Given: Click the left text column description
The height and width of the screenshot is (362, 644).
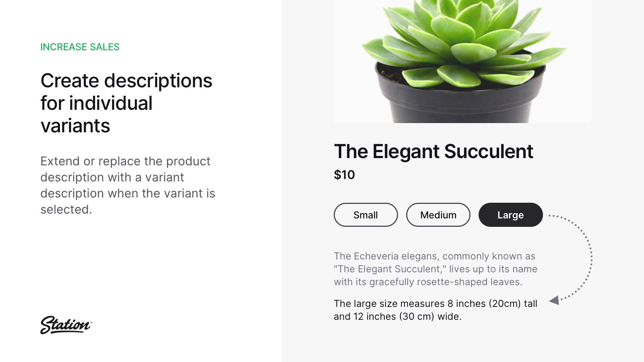Looking at the screenshot, I should click(x=127, y=185).
